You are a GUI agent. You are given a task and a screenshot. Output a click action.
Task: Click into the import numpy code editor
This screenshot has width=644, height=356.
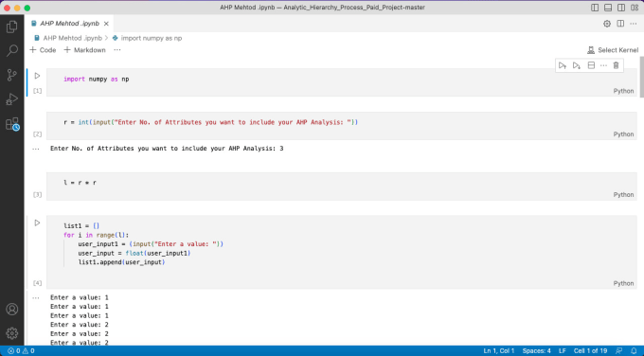[342, 79]
